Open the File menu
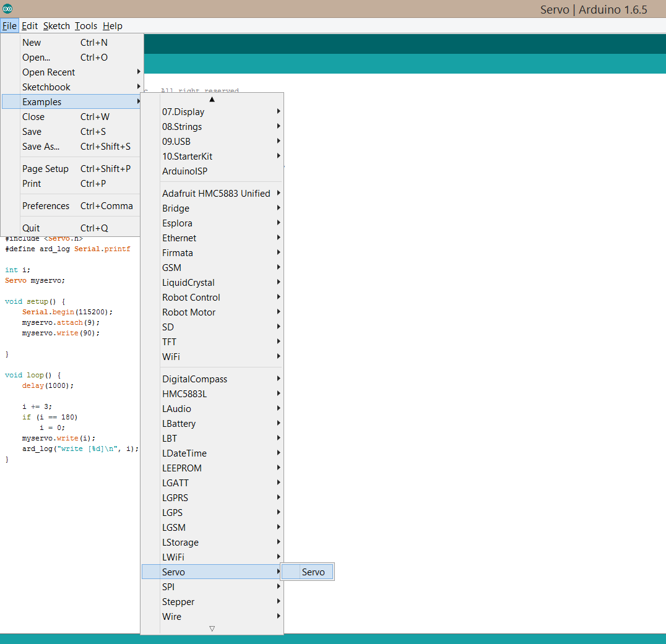 (x=9, y=26)
